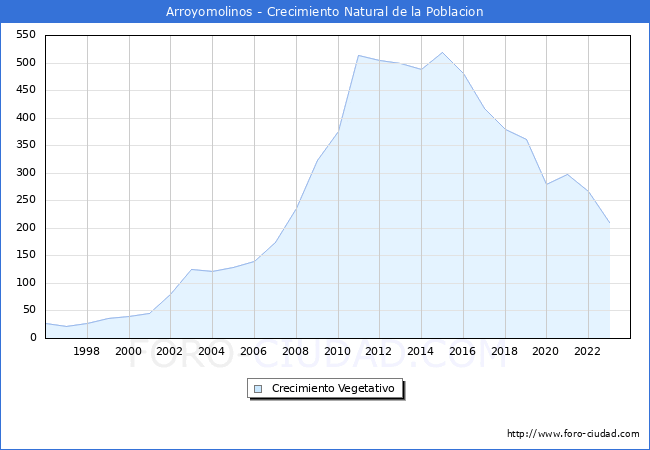Click the 50 y-axis value

pos(29,310)
